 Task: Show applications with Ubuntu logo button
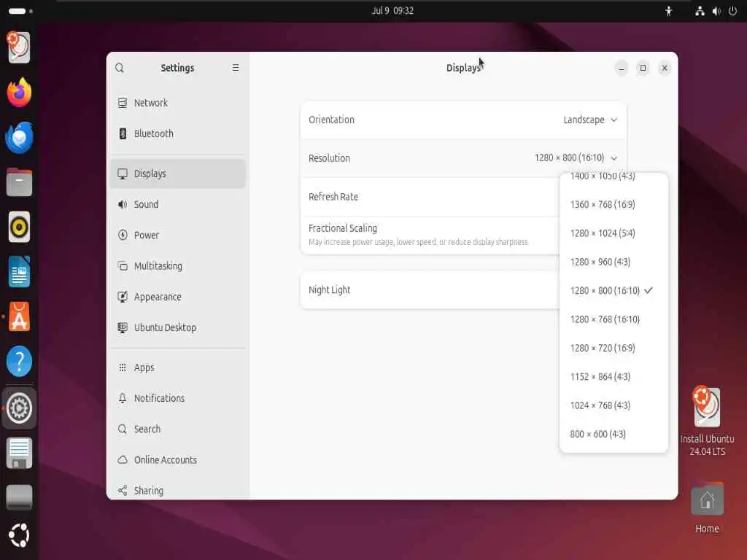pyautogui.click(x=19, y=535)
